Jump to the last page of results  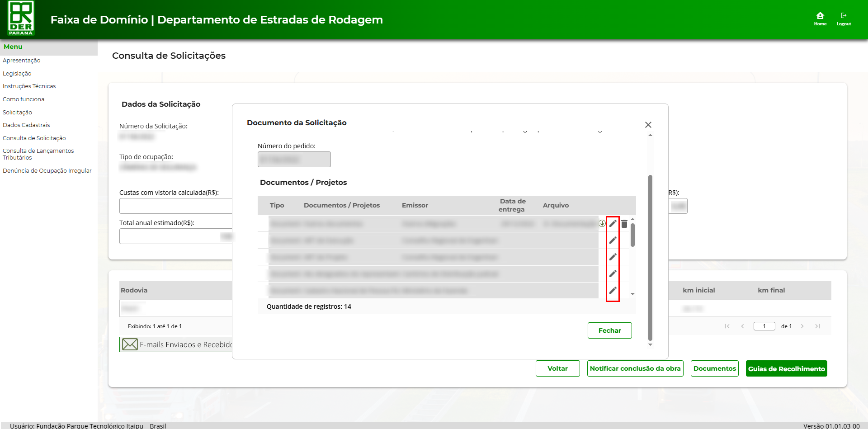point(818,326)
